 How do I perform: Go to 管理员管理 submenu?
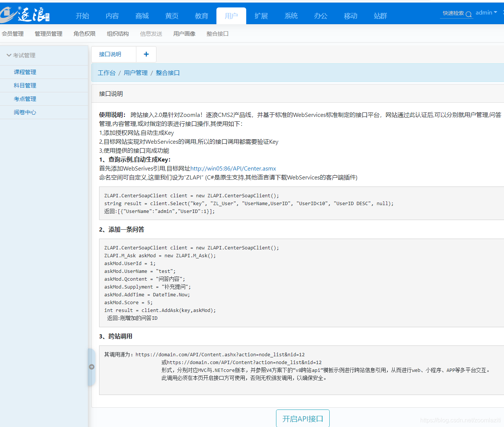48,34
